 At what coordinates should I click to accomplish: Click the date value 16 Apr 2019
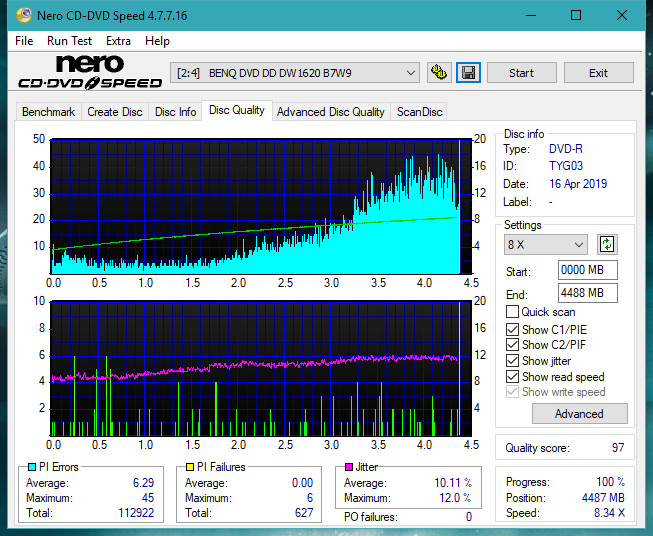(x=578, y=184)
